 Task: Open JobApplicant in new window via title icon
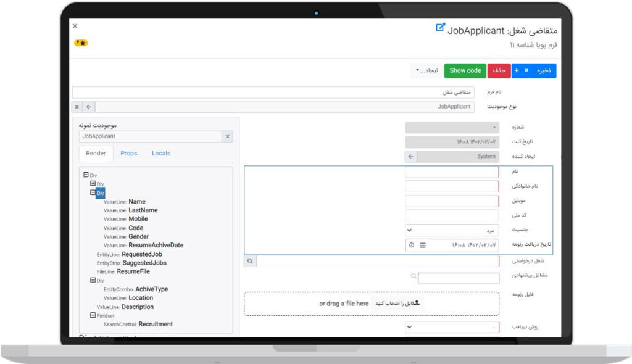pos(440,28)
